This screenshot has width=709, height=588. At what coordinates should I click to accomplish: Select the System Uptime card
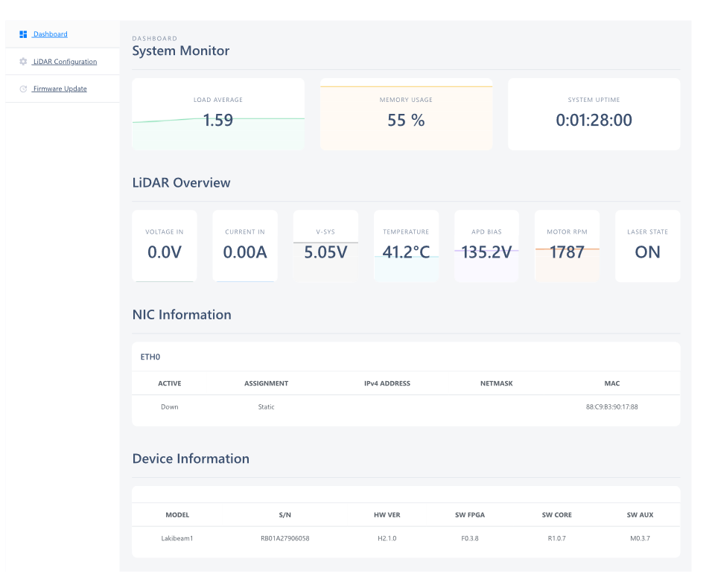pyautogui.click(x=594, y=115)
